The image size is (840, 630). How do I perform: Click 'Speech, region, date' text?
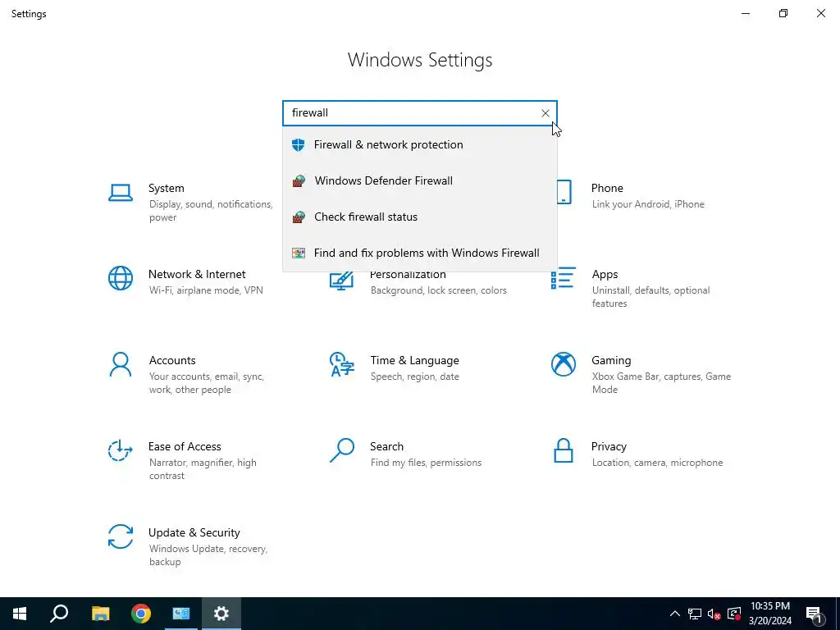pos(414,377)
